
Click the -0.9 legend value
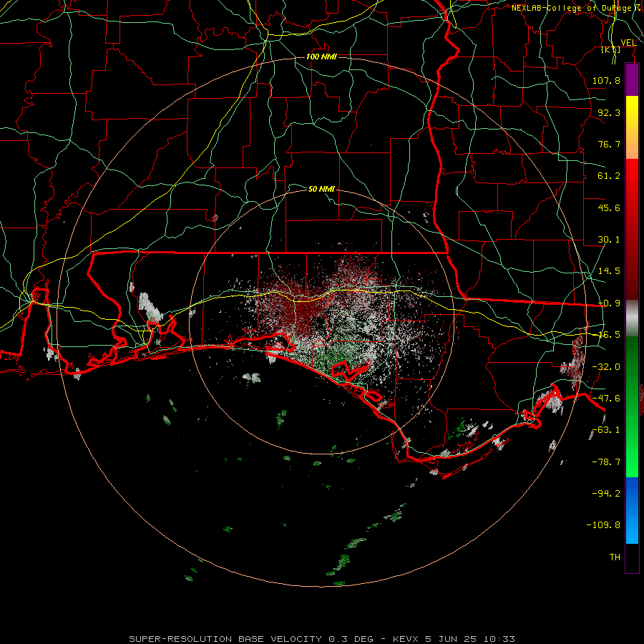(x=609, y=303)
